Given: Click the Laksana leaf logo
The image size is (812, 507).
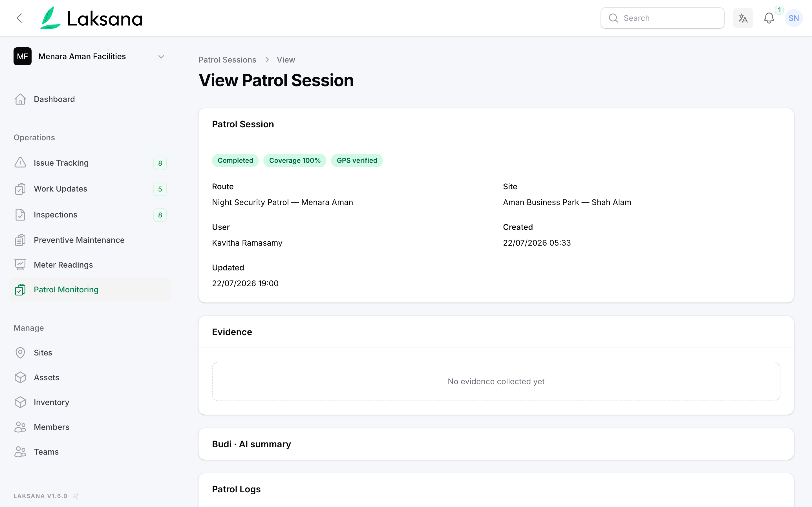Looking at the screenshot, I should coord(50,18).
